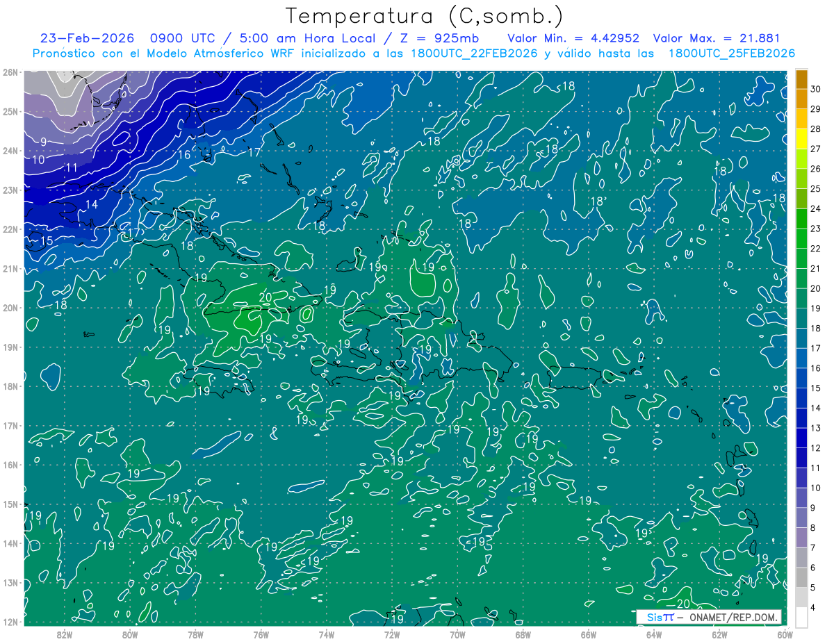Click the map contour label "16"

click(184, 155)
